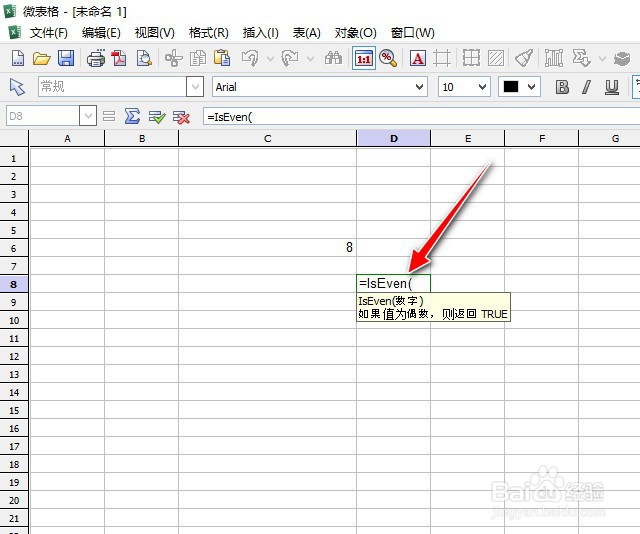Click the sigma with down arrow icon
Screen dimensions: 640x534
581,58
